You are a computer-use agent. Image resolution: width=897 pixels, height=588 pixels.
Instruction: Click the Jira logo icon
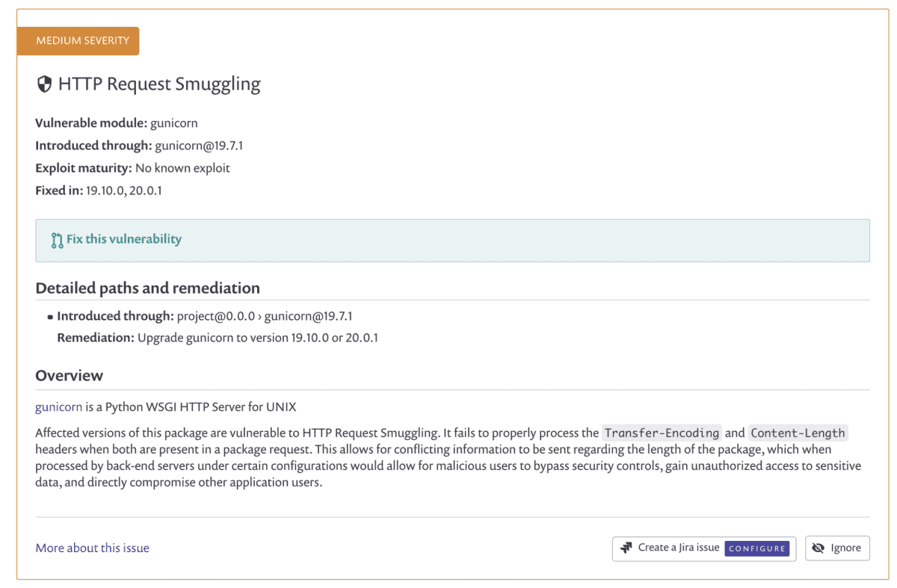point(626,548)
